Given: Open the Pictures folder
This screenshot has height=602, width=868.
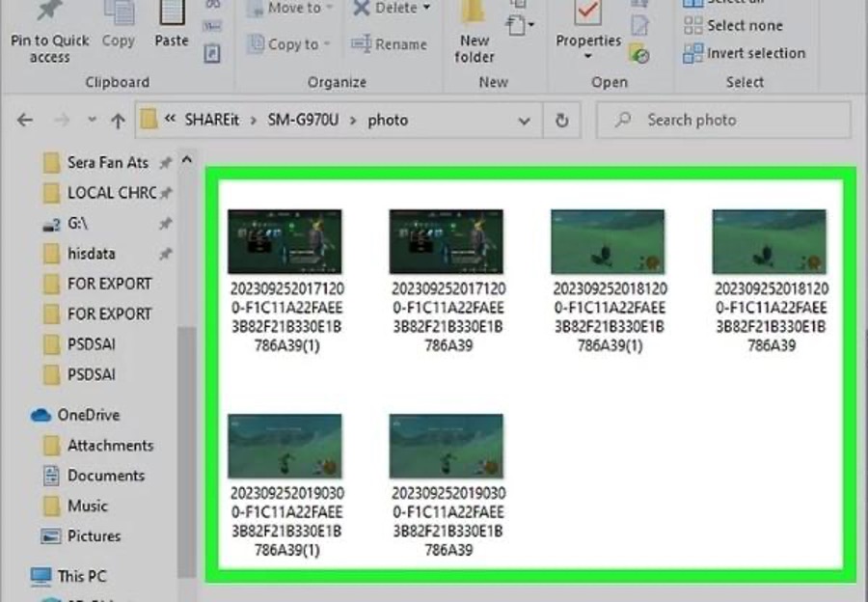Looking at the screenshot, I should tap(81, 536).
